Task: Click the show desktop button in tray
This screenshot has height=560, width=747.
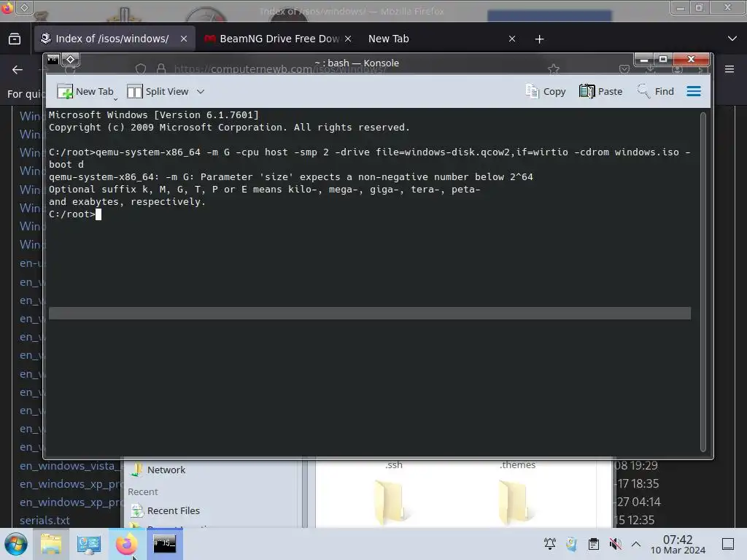Action: [728, 544]
